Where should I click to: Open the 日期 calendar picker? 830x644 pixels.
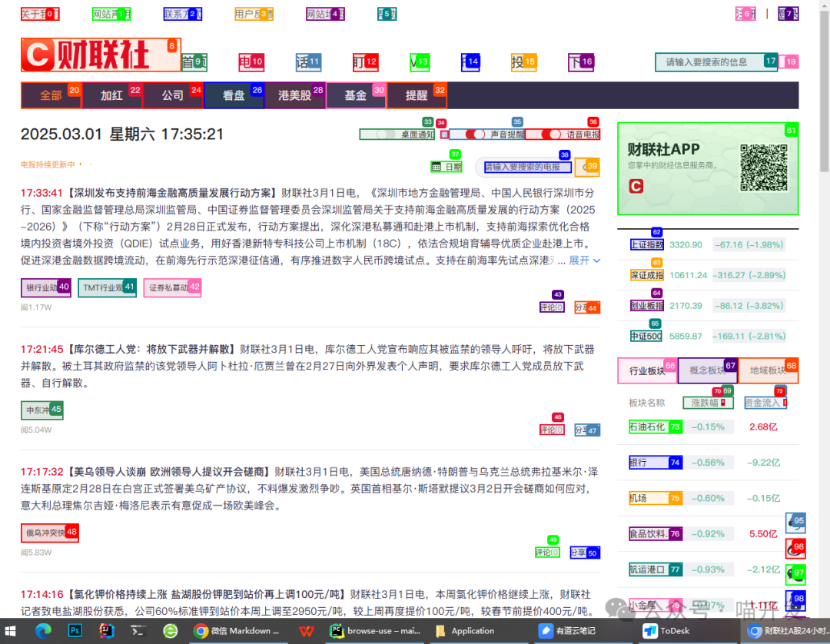447,166
